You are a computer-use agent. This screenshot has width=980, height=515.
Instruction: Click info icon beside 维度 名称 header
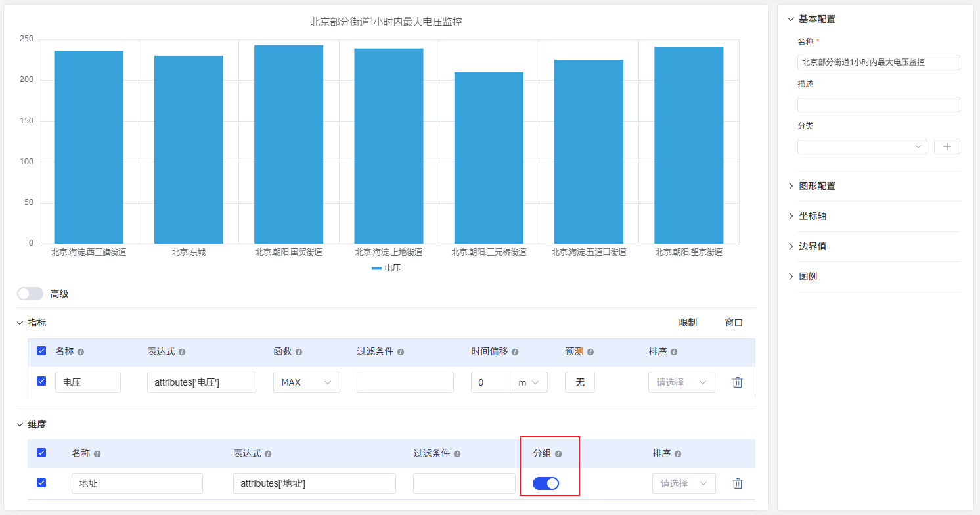[97, 454]
